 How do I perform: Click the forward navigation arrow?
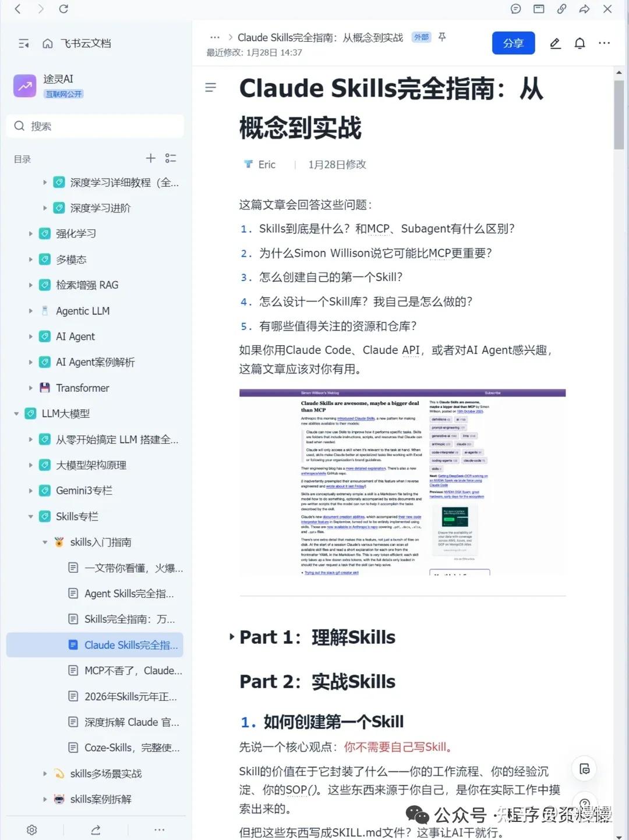(x=41, y=9)
